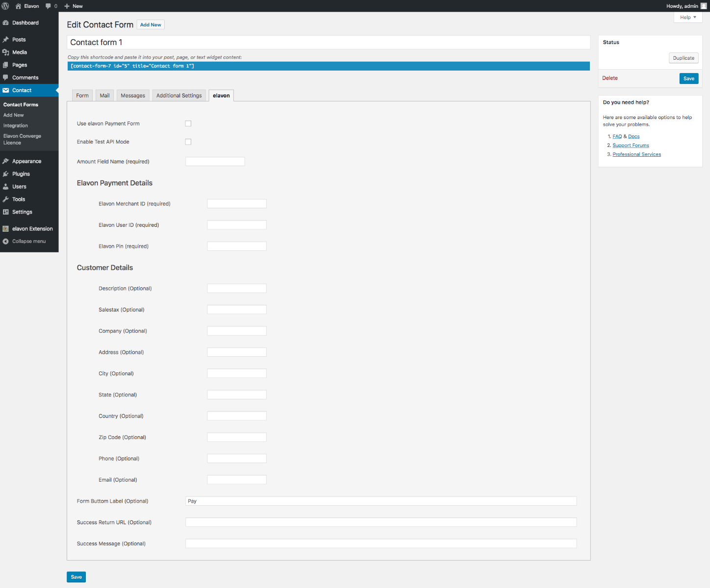Click the Tools wrench icon

6,199
